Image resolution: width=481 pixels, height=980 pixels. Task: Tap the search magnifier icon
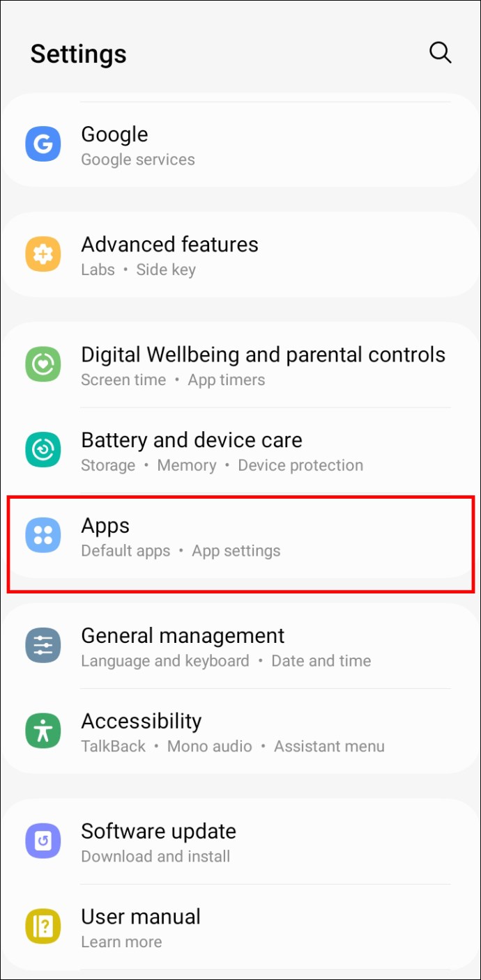440,53
